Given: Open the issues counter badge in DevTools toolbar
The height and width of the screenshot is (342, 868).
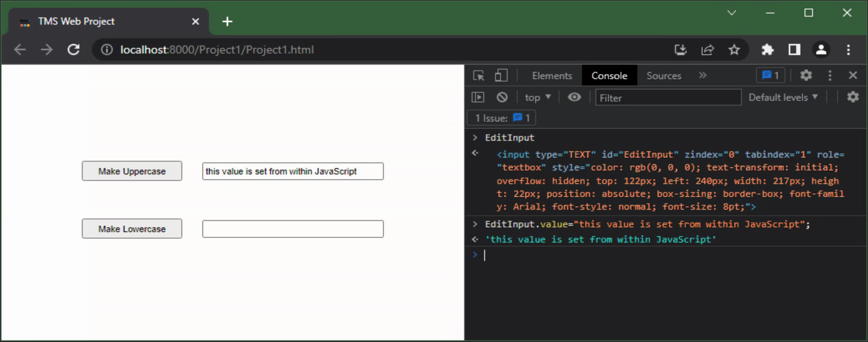Looking at the screenshot, I should tap(771, 76).
